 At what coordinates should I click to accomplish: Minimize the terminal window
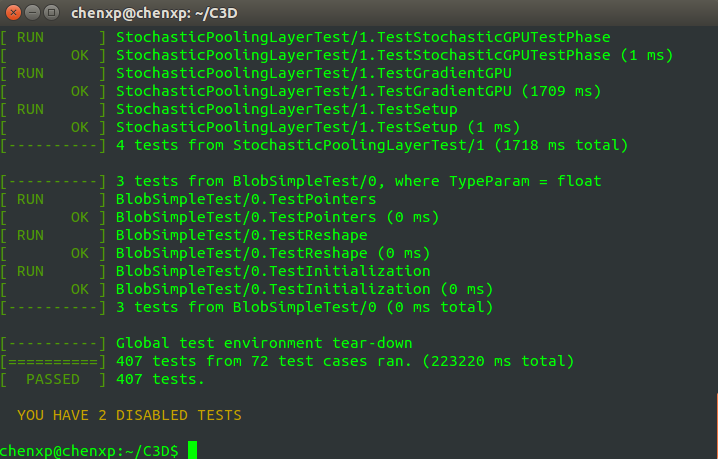(x=32, y=13)
